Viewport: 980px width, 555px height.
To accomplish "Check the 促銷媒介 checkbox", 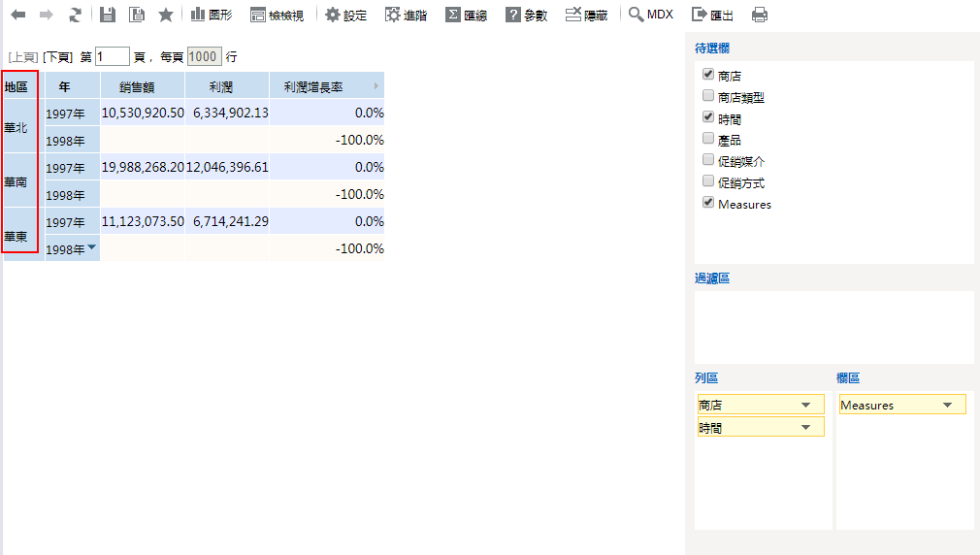I will pyautogui.click(x=708, y=160).
